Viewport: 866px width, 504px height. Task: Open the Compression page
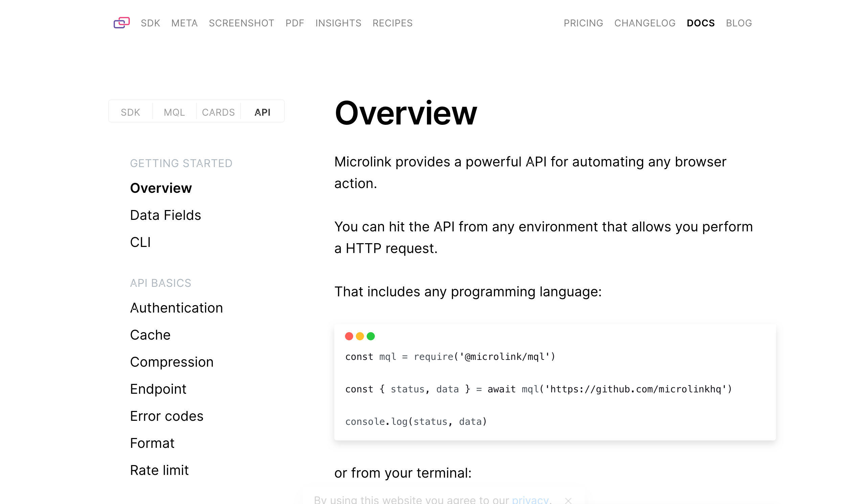point(172,363)
